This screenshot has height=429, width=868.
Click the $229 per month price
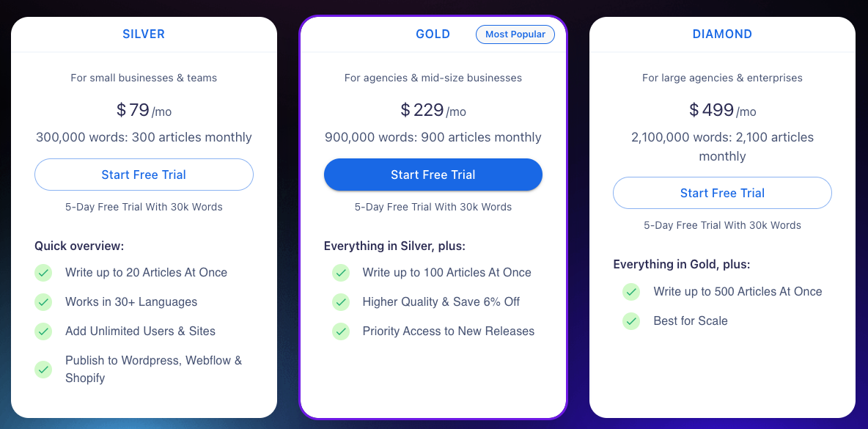coord(433,111)
